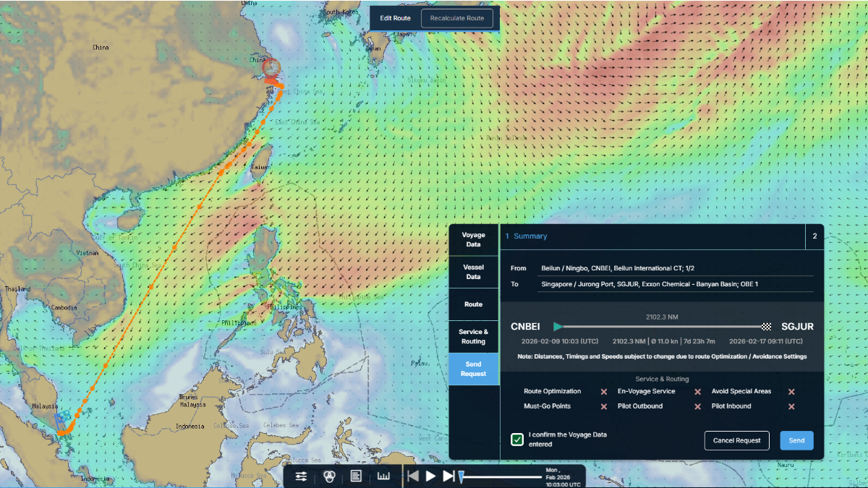The width and height of the screenshot is (868, 488).
Task: Click the From port field Beilun / Ningbo
Action: (677, 268)
